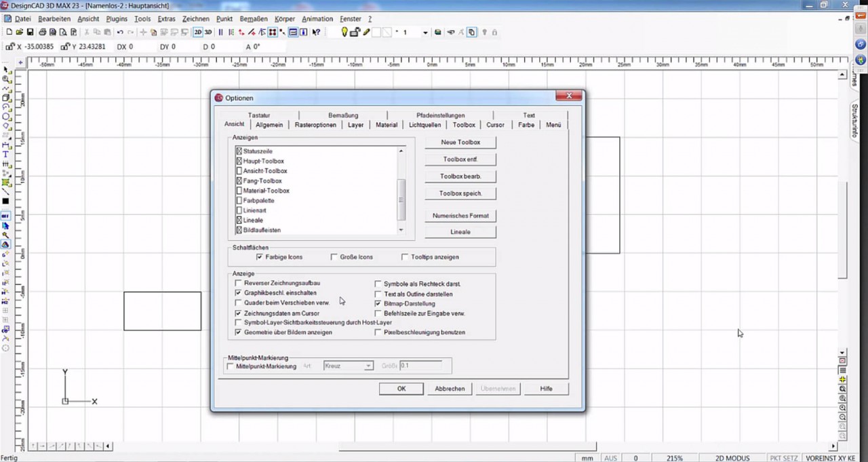Click the Print icon in the toolbar
The height and width of the screenshot is (462, 868).
tap(42, 32)
